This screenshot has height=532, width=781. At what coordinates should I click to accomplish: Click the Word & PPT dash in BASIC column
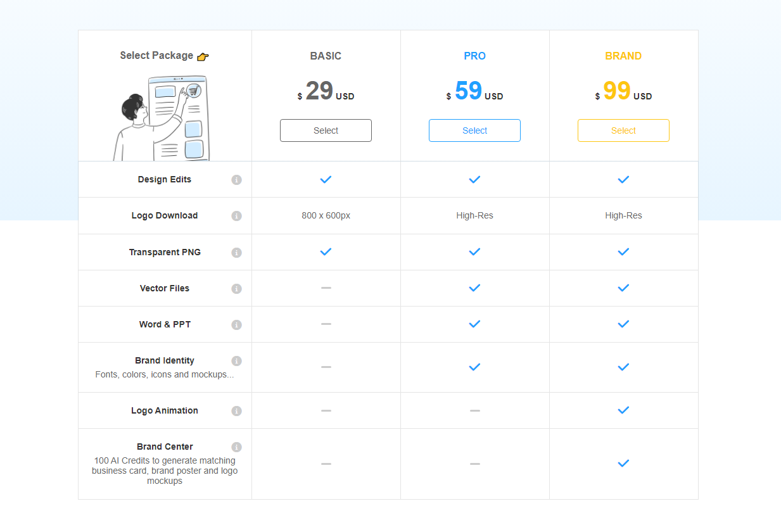(x=326, y=324)
